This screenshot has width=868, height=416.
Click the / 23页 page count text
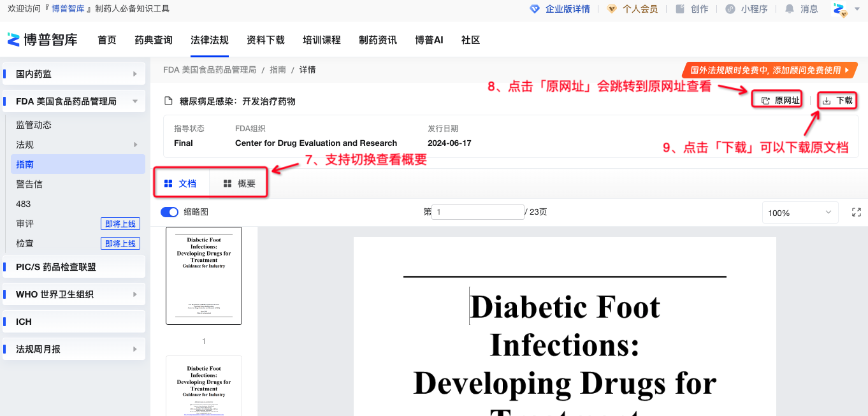click(536, 212)
